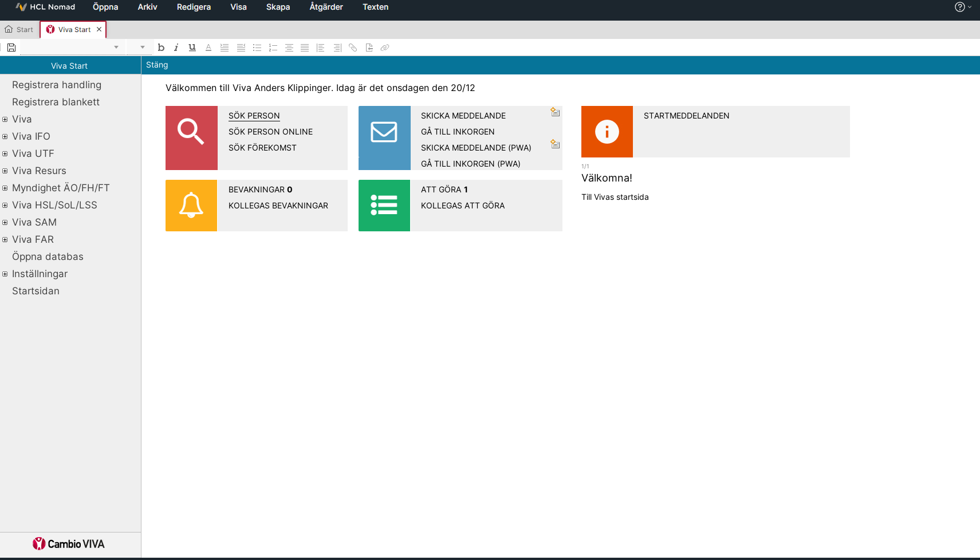
Task: Click the yellow bell Bevakningar tile
Action: tap(191, 206)
